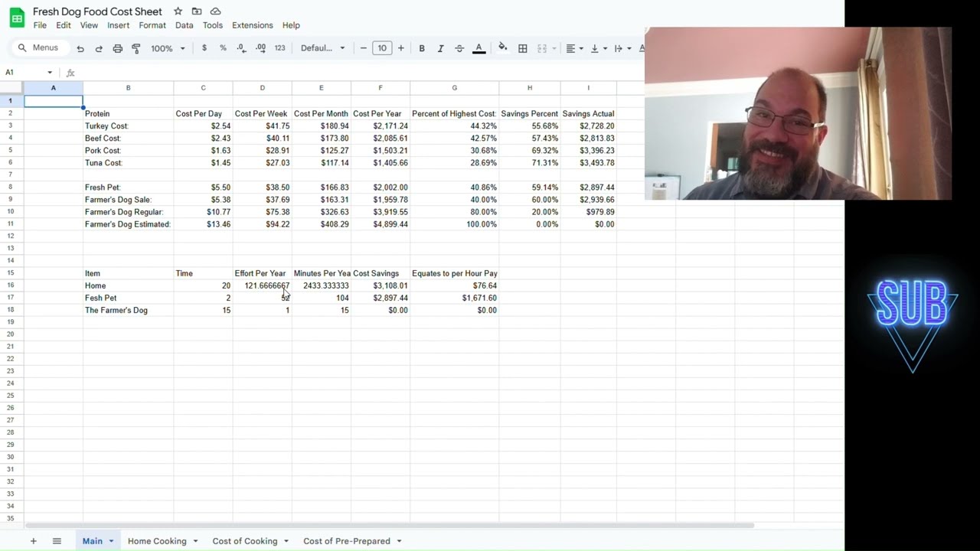Select the 'Farmer's Dog Regular:' cell

pyautogui.click(x=128, y=212)
